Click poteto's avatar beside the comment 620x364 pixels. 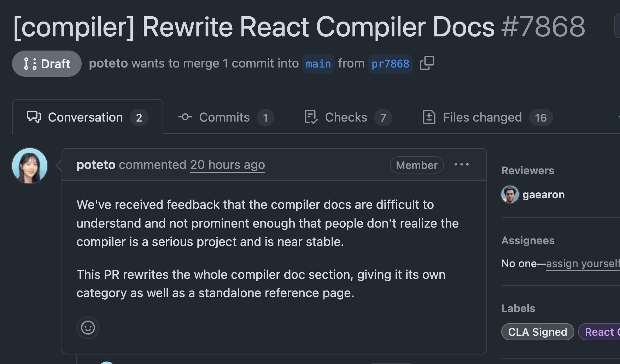(x=30, y=166)
